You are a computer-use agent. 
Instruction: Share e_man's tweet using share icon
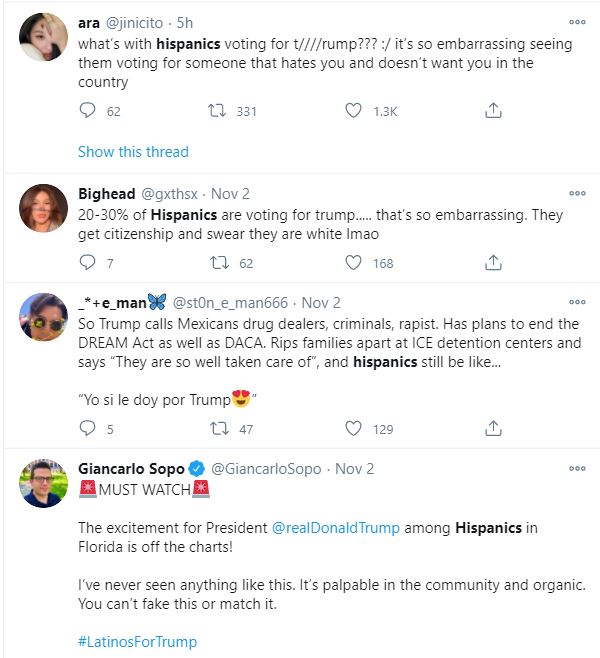(493, 428)
